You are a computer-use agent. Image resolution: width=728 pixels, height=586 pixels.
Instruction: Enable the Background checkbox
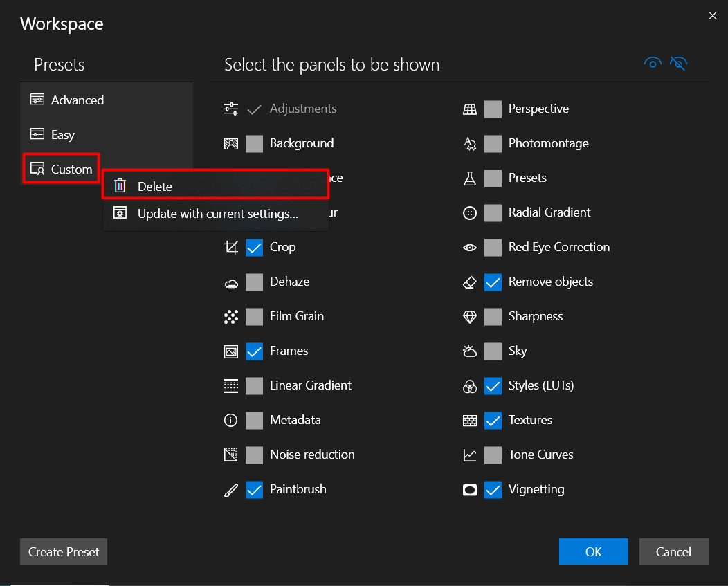tap(254, 144)
